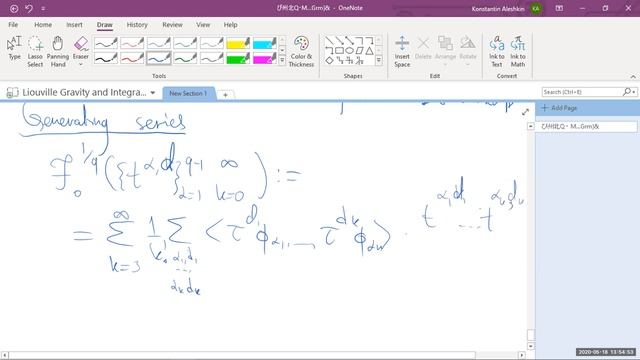Open the page entry in page list

586,127
